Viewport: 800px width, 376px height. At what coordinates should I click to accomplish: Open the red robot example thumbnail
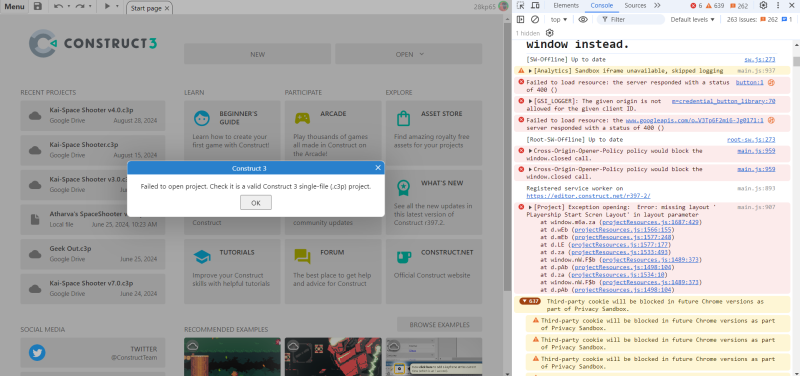coord(333,357)
